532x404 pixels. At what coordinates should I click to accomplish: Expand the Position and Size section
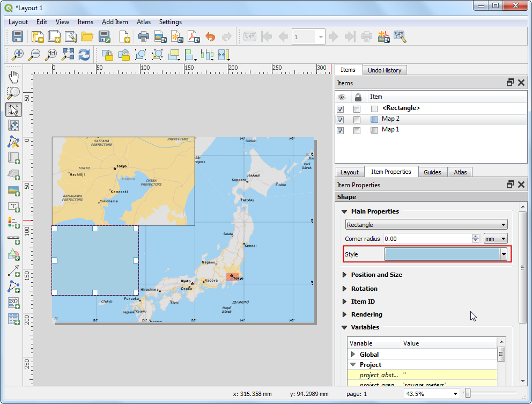point(376,275)
